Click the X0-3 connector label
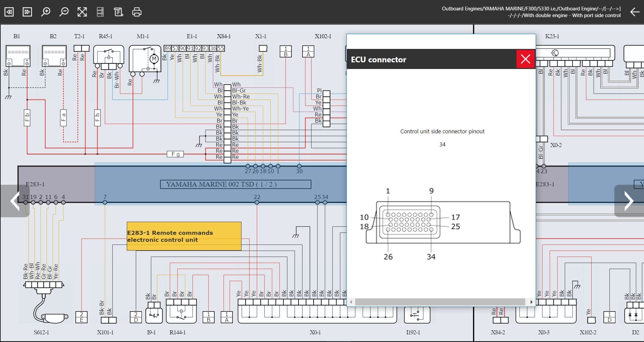The width and height of the screenshot is (644, 342). [544, 332]
